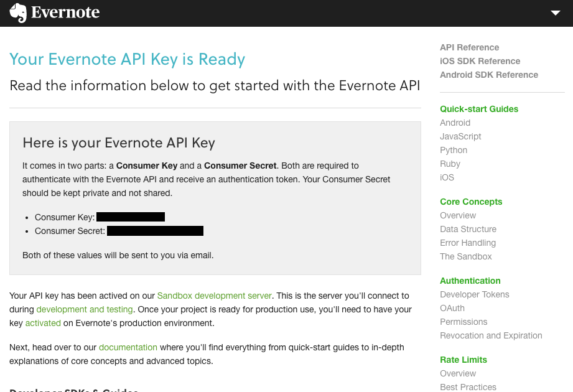
Task: Follow the documentation link
Action: pos(128,347)
